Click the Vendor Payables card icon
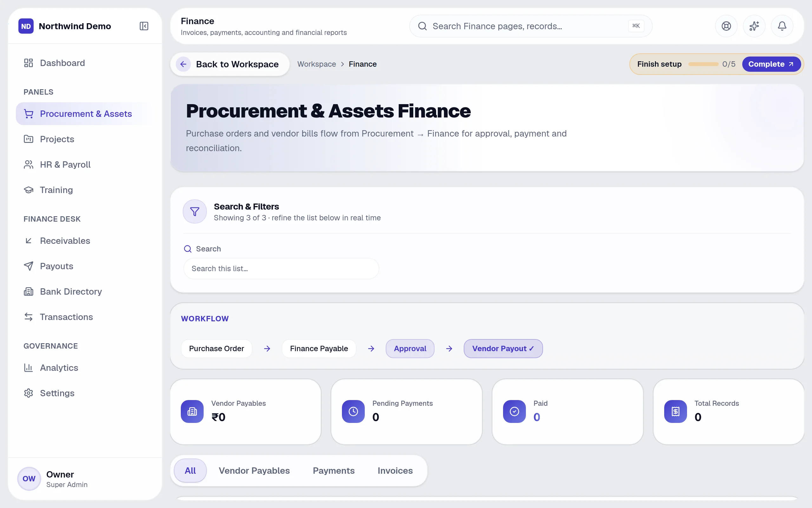 (192, 411)
